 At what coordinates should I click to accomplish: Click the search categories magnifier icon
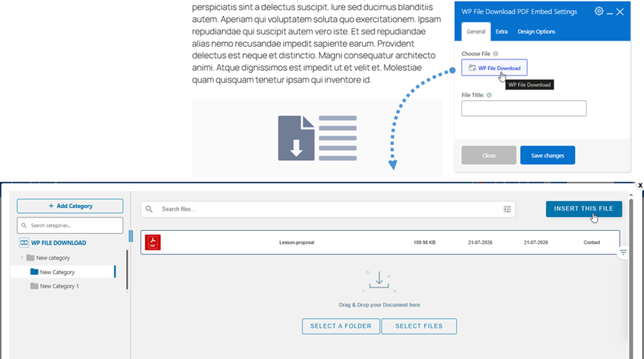point(24,225)
